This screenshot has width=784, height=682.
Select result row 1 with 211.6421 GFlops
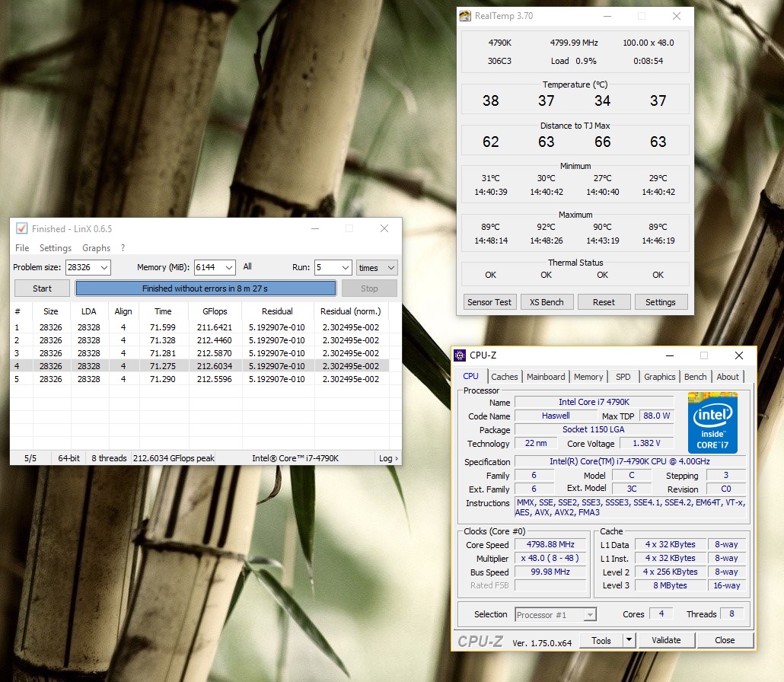199,327
